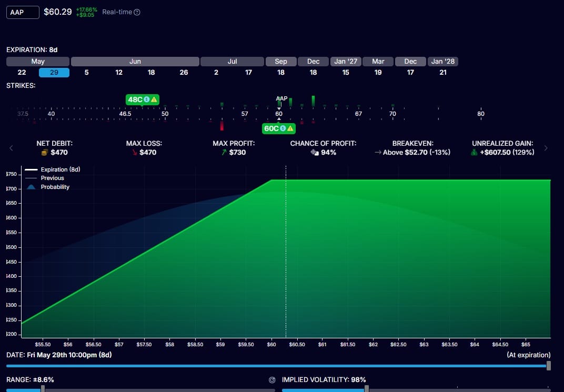
Task: Select the May 22 expiration date
Action: pos(22,72)
